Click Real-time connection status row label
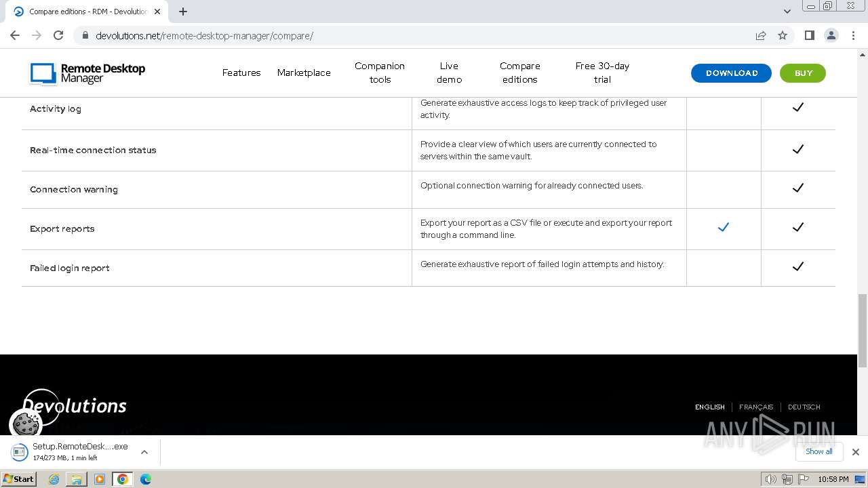The image size is (868, 488). pyautogui.click(x=93, y=150)
